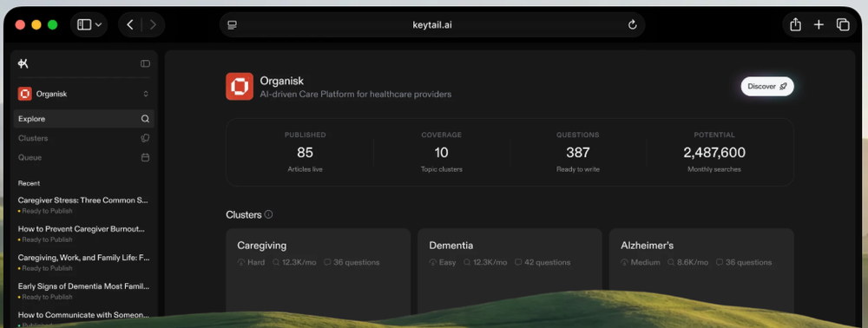Click the Medium difficulty icon on Alzheimer's
This screenshot has width=868, height=328.
click(624, 262)
